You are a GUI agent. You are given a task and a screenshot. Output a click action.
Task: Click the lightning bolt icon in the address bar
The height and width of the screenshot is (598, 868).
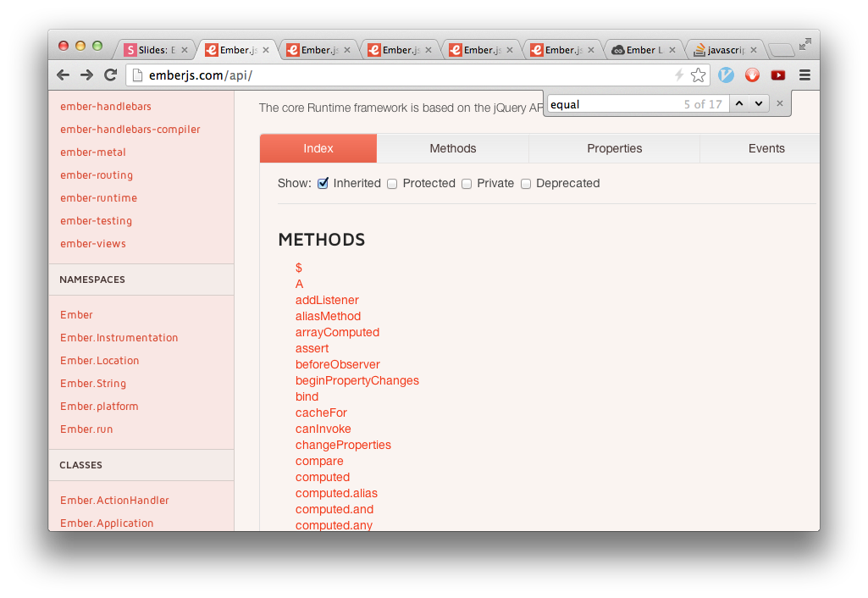(x=679, y=75)
